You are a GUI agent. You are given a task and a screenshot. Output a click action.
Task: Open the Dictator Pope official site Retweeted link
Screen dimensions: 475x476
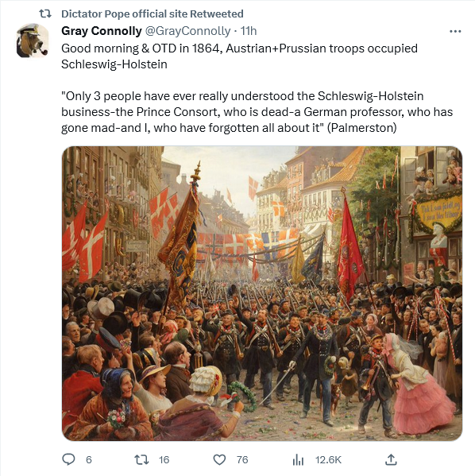[153, 14]
